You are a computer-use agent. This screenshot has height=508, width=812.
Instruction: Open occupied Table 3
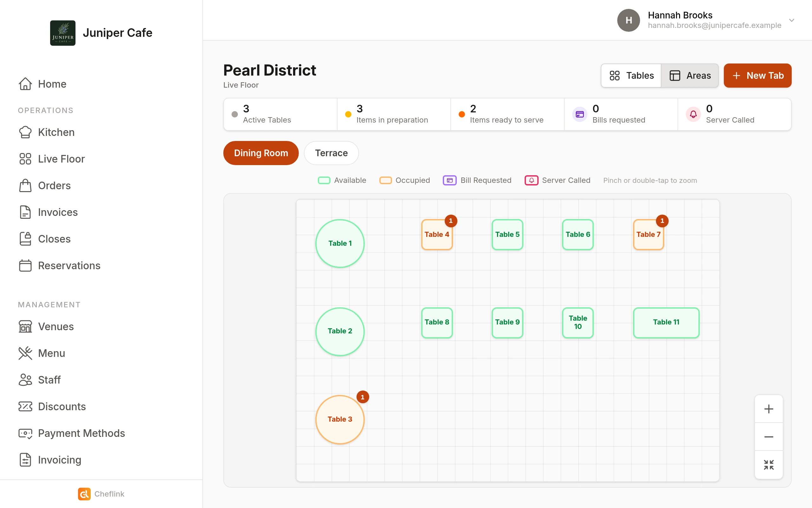(x=340, y=419)
